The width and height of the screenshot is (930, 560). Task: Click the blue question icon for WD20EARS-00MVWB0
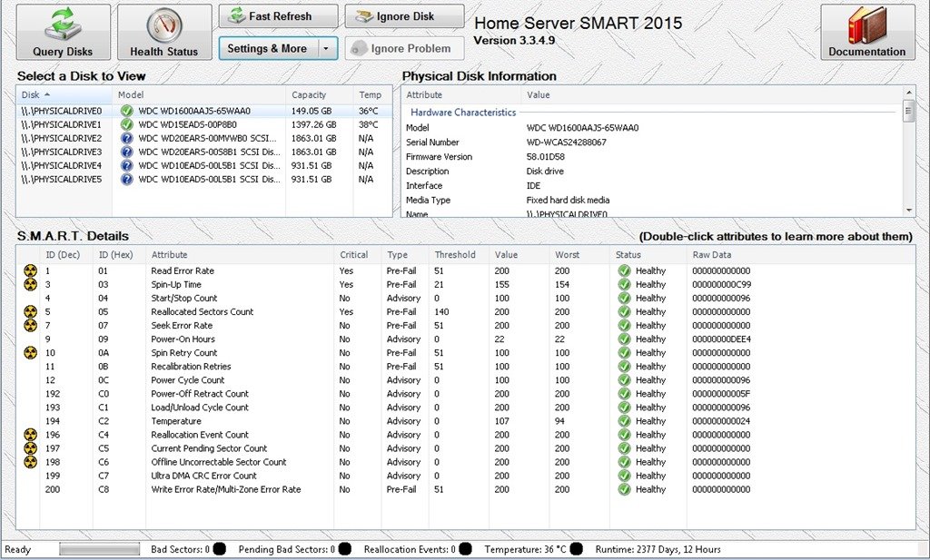click(126, 138)
